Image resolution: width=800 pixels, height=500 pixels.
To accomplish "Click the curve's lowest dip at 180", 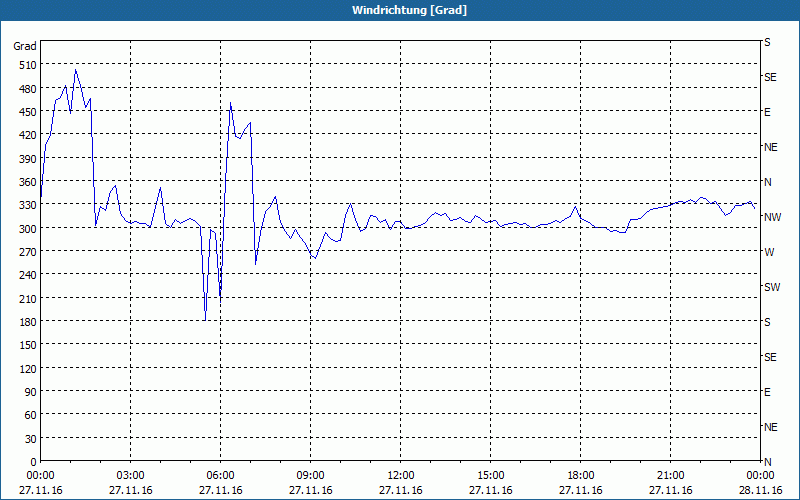I will [x=205, y=319].
